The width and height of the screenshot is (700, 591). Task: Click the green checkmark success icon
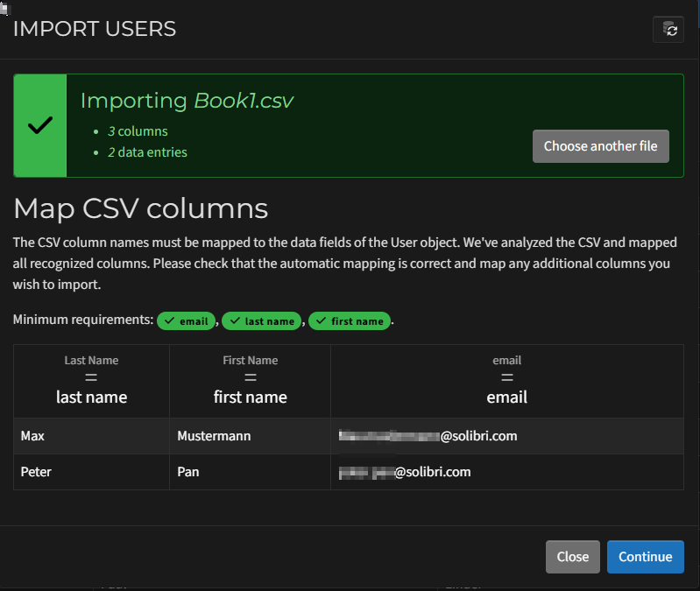[40, 126]
